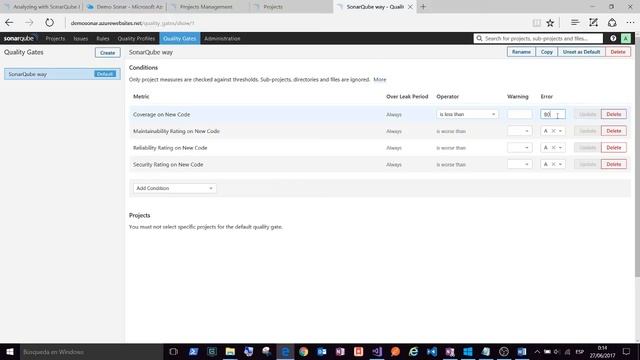Viewport: 640px width, 360px height.
Task: Rename the SonarQube way gate
Action: click(521, 52)
